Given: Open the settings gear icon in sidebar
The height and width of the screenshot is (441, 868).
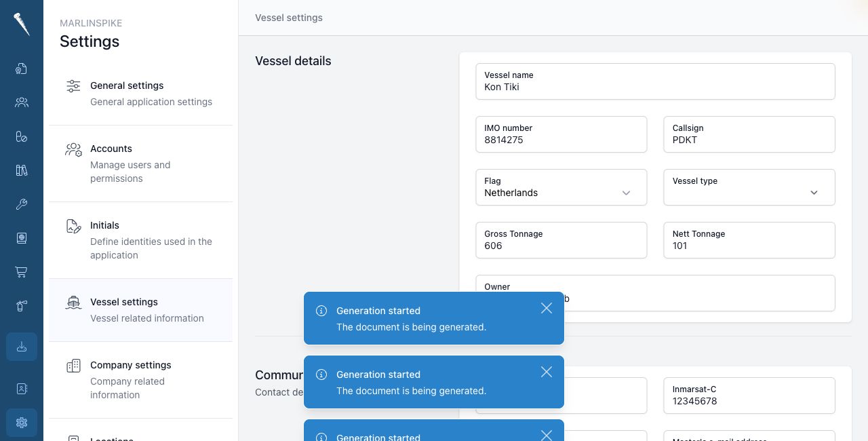Looking at the screenshot, I should click(22, 423).
